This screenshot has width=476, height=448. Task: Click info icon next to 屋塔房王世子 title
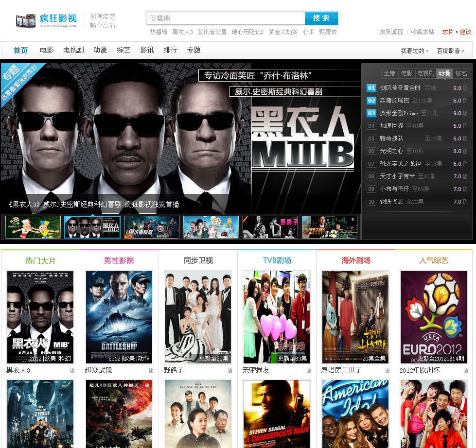click(388, 370)
